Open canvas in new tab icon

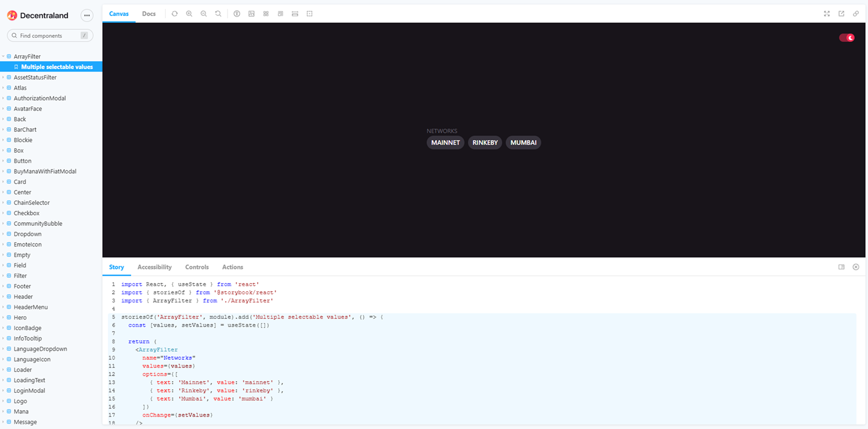[842, 14]
